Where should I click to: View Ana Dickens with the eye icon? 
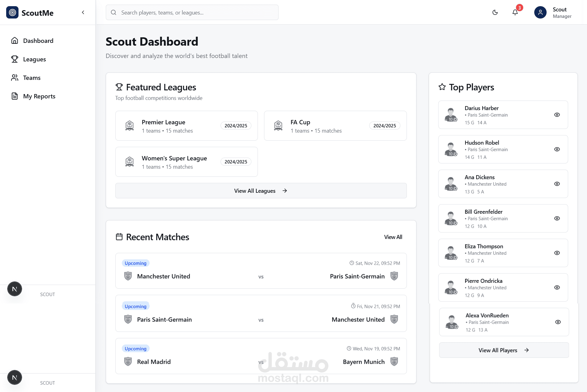point(557,184)
